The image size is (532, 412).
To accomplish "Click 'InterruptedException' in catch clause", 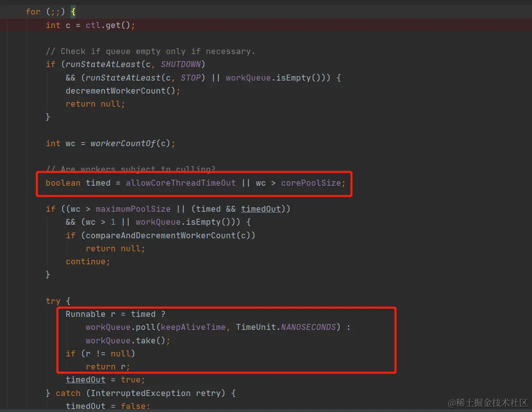I will pos(140,393).
